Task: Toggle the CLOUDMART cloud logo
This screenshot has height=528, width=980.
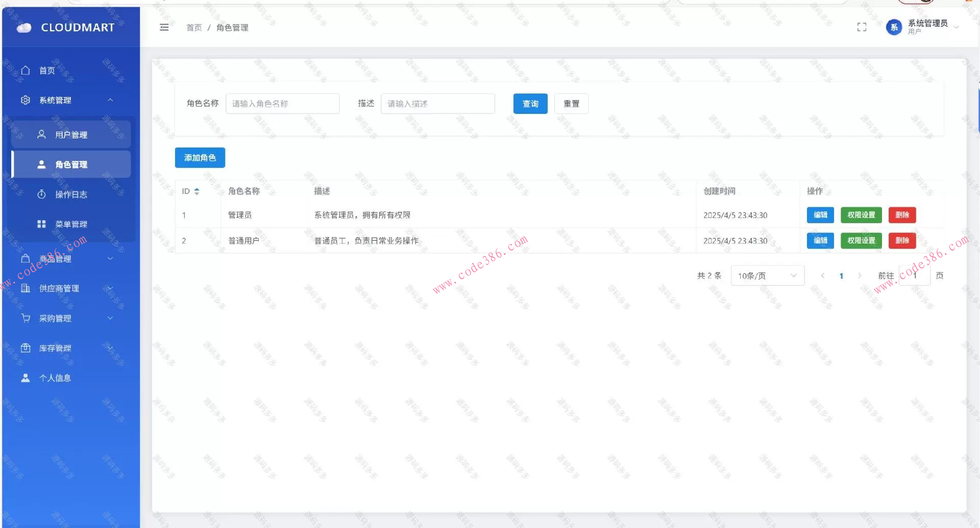Action: click(24, 27)
